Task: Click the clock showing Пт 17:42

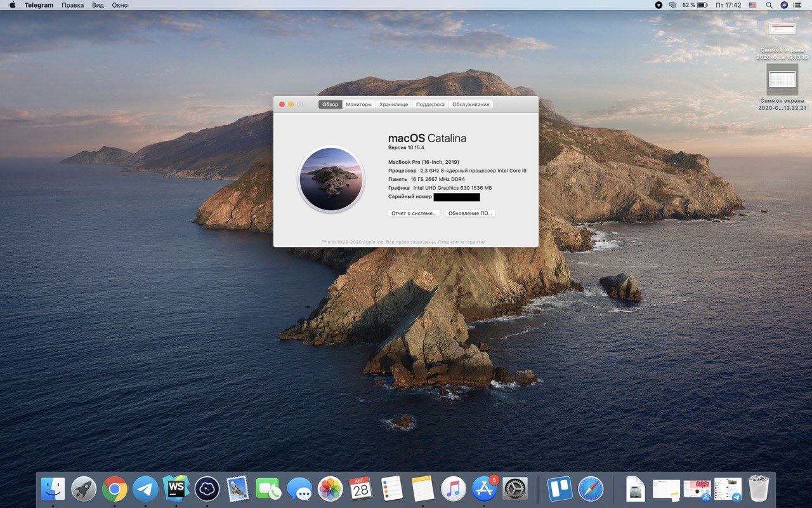Action: [728, 5]
